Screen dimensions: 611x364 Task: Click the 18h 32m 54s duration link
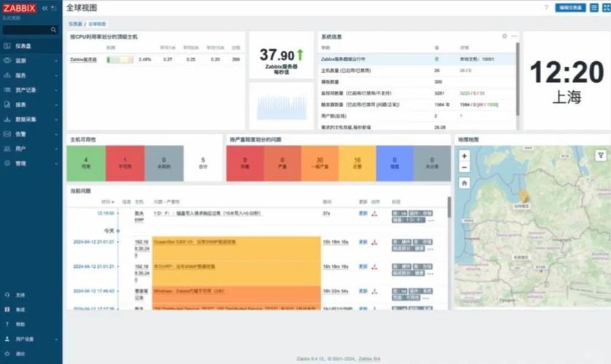tap(336, 291)
